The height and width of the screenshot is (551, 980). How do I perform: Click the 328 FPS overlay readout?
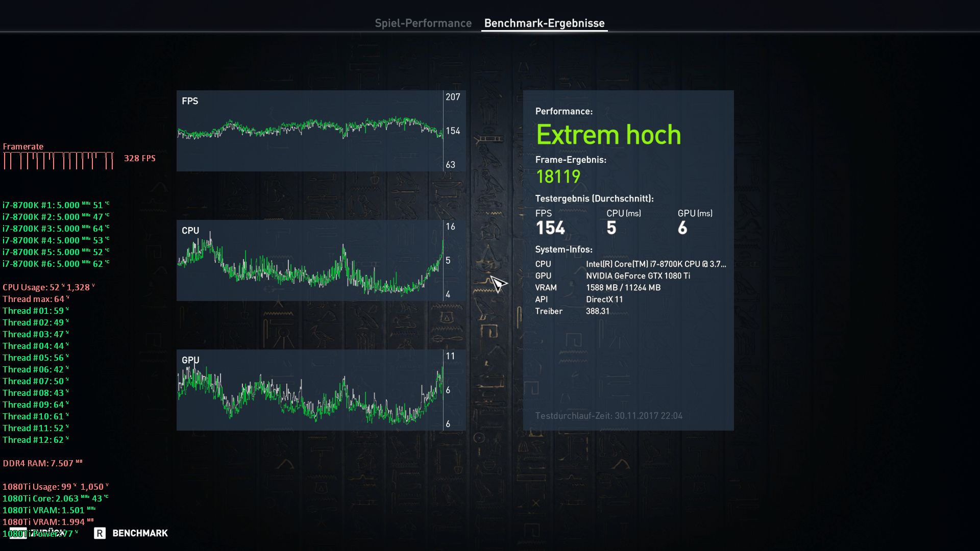coord(139,158)
